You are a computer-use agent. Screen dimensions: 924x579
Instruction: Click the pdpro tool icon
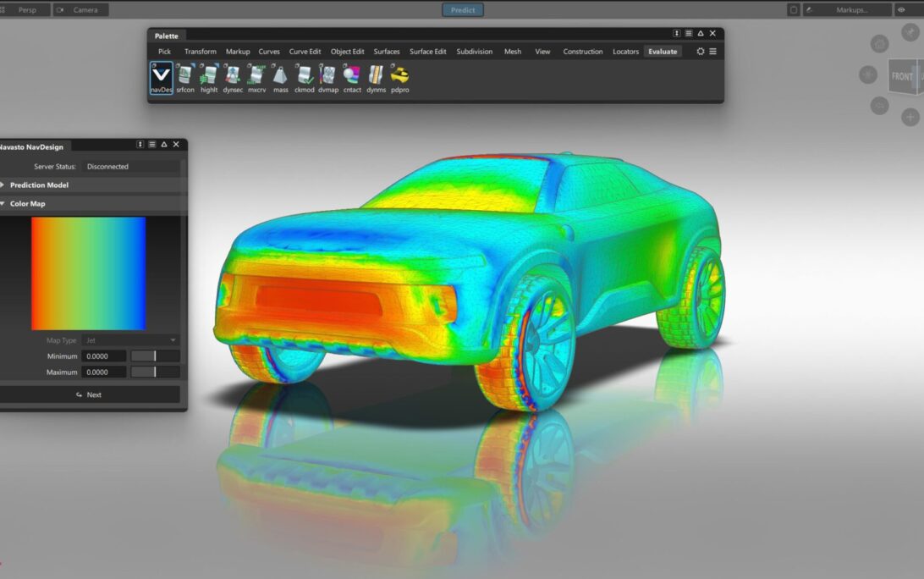(x=400, y=75)
